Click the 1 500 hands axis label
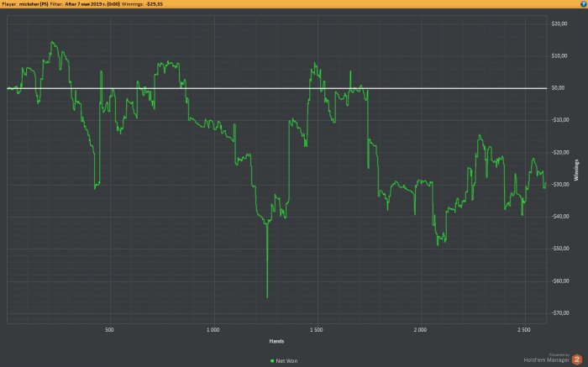The width and height of the screenshot is (588, 367). pyautogui.click(x=316, y=330)
